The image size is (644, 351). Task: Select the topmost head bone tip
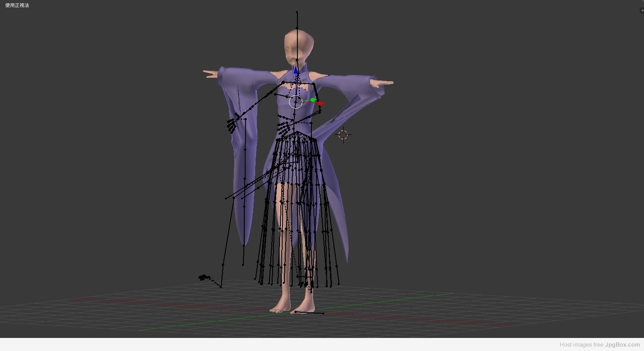tap(297, 12)
